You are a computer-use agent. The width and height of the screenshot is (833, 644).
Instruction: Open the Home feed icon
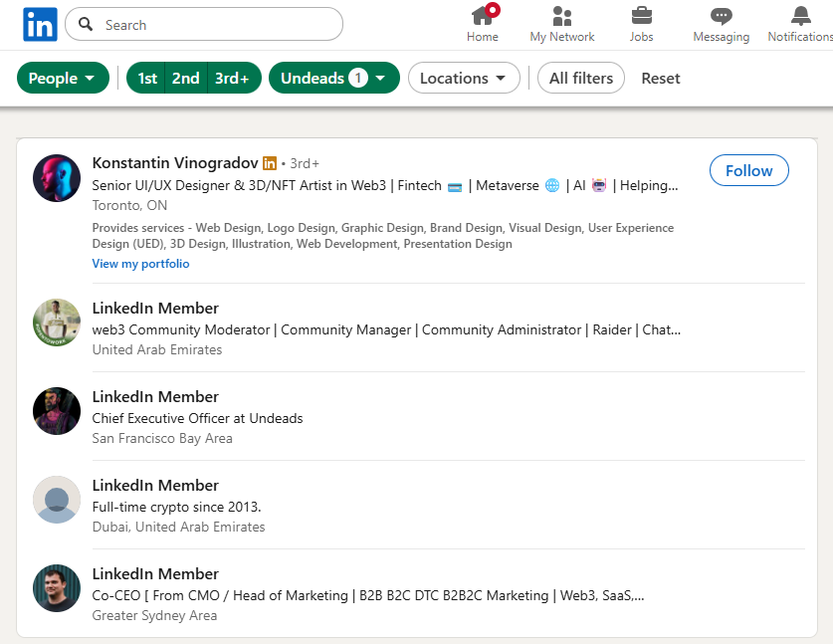tap(483, 16)
